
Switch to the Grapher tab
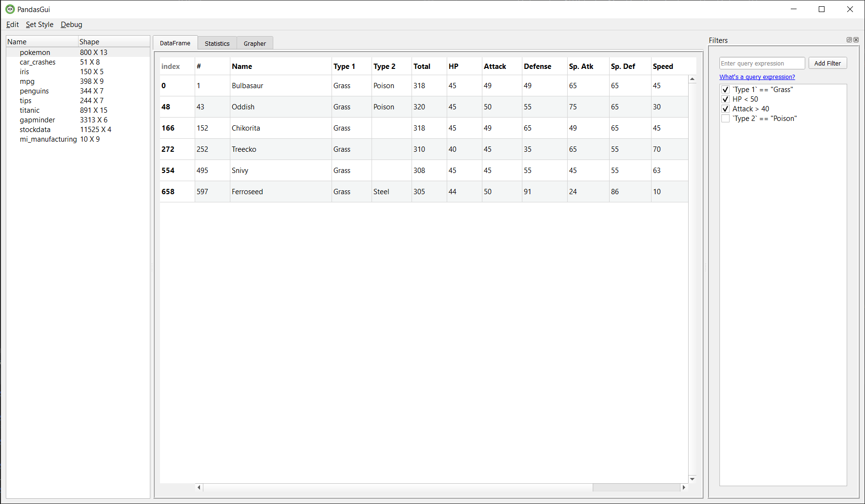point(255,43)
